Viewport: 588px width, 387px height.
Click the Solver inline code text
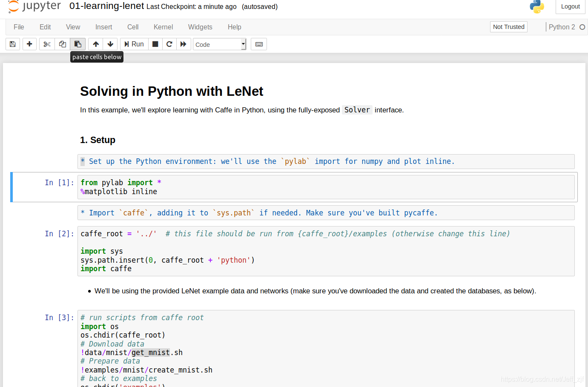357,110
